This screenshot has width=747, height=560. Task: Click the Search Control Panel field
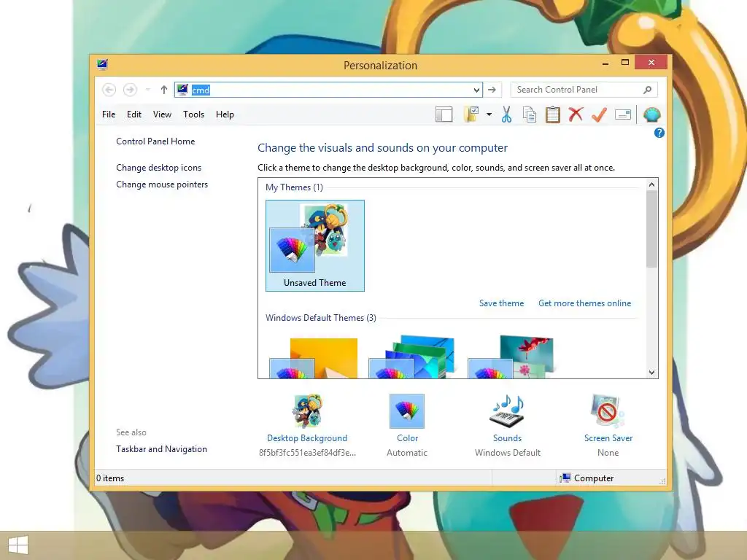pyautogui.click(x=584, y=90)
